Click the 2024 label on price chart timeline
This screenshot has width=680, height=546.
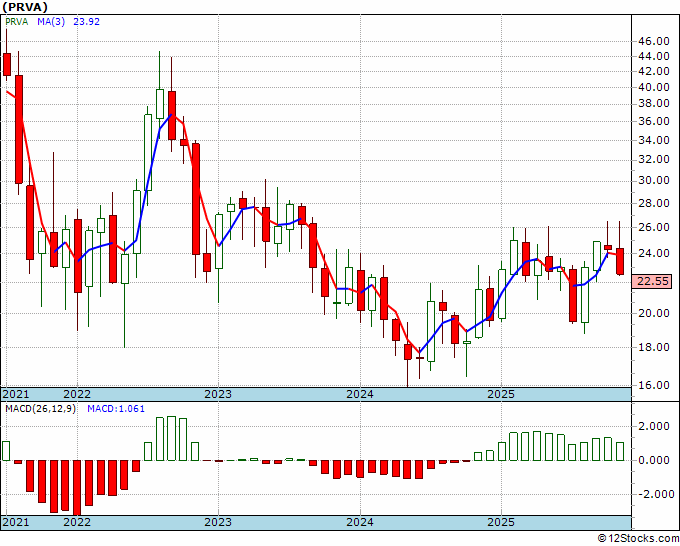click(x=360, y=394)
